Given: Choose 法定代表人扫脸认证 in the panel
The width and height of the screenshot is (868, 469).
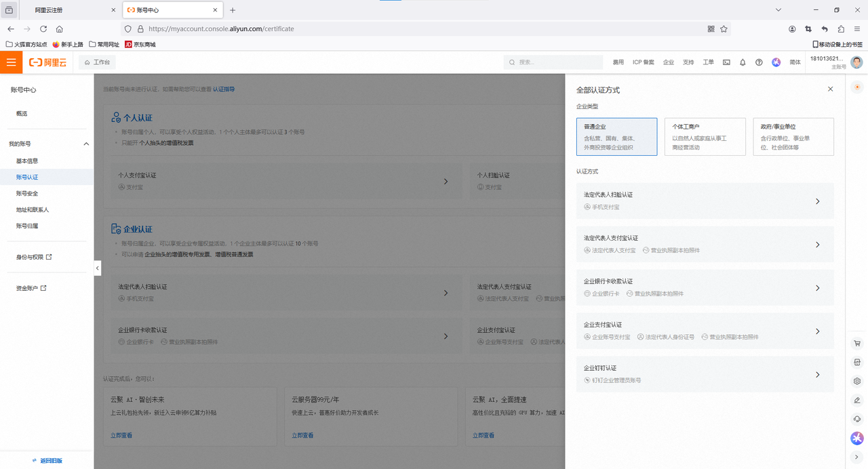Looking at the screenshot, I should pyautogui.click(x=705, y=201).
